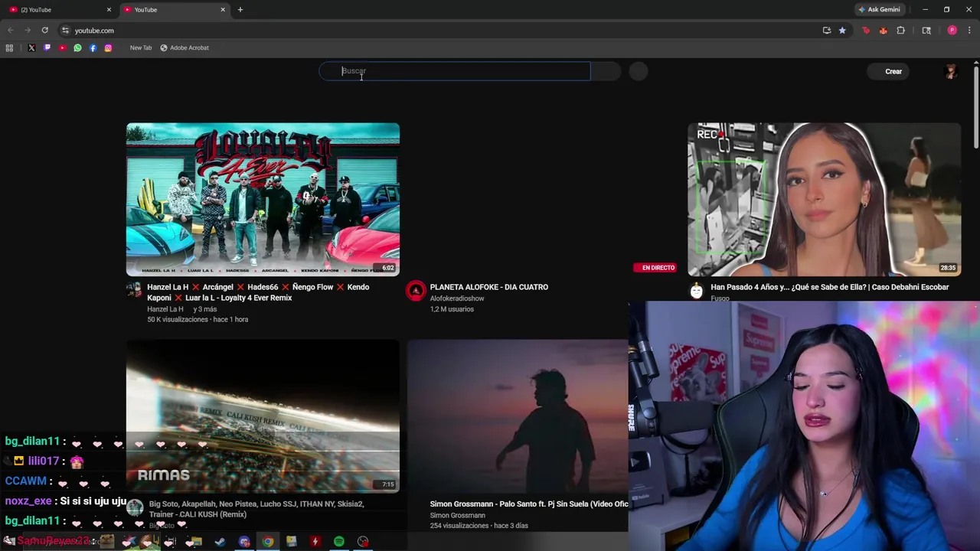Click the 'Simon Grossmann' channel name

tap(457, 516)
